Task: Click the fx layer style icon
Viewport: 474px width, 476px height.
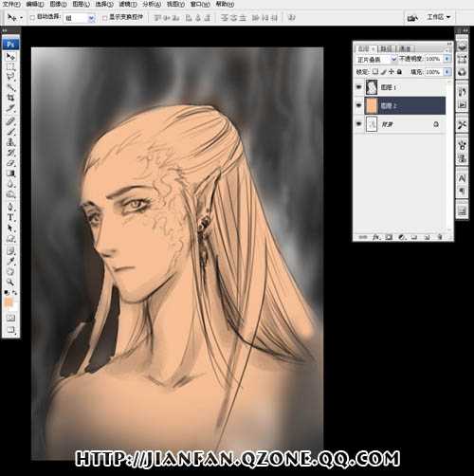Action: [376, 237]
